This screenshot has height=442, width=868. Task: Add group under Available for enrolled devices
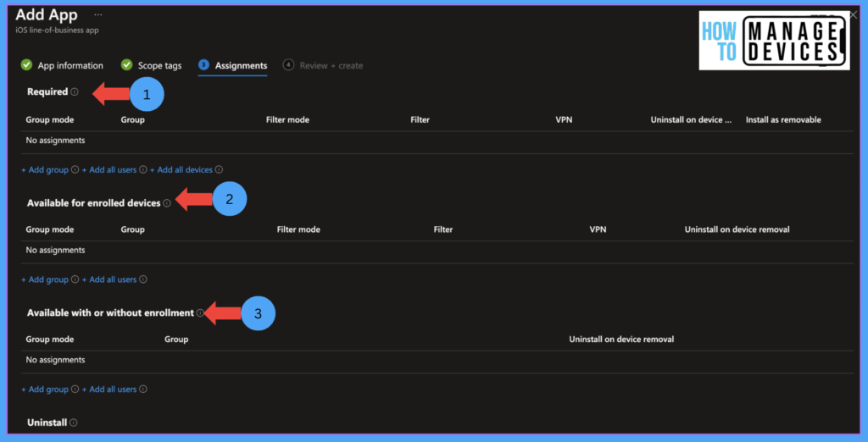tap(45, 279)
